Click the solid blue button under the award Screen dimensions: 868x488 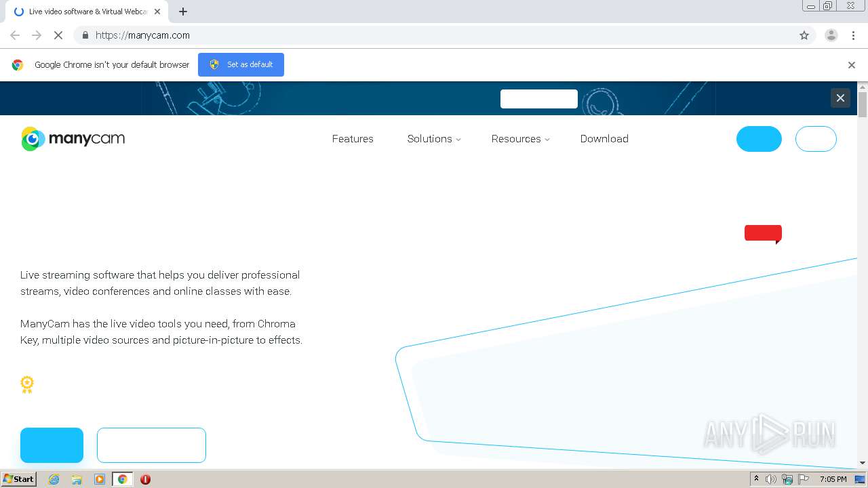[x=52, y=445]
